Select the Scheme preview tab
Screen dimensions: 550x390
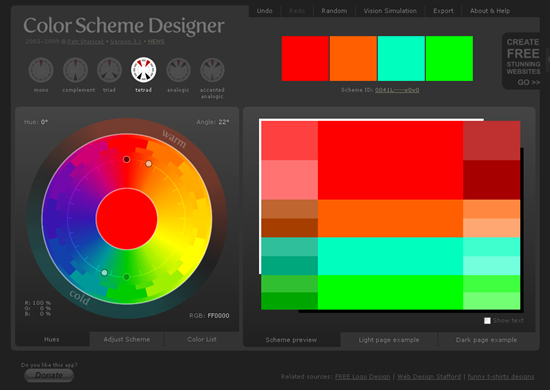tap(291, 339)
